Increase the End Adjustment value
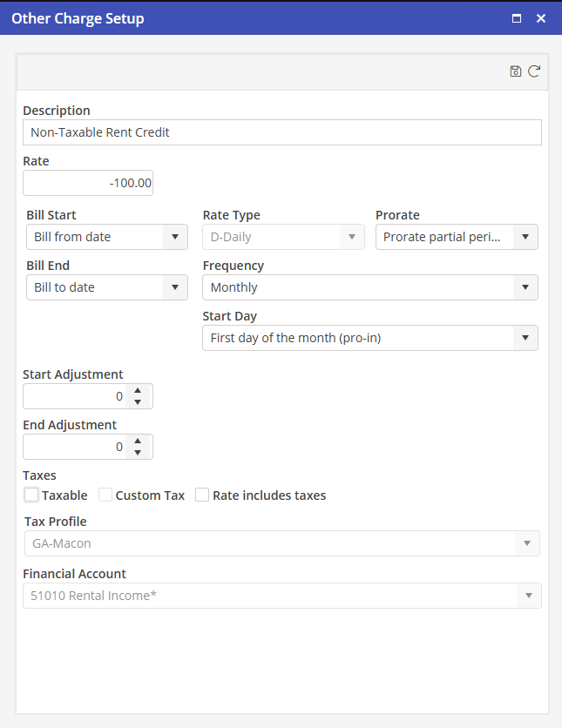Image resolution: width=562 pixels, height=728 pixels. coord(138,442)
